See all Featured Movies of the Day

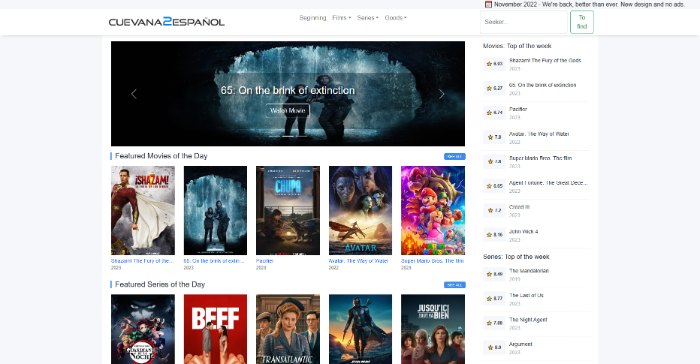(x=454, y=156)
